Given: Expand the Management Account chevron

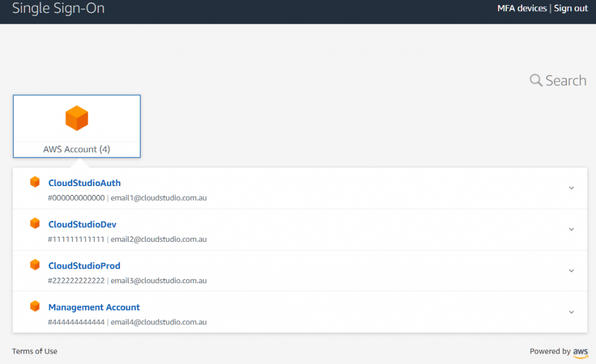Looking at the screenshot, I should pos(572,312).
